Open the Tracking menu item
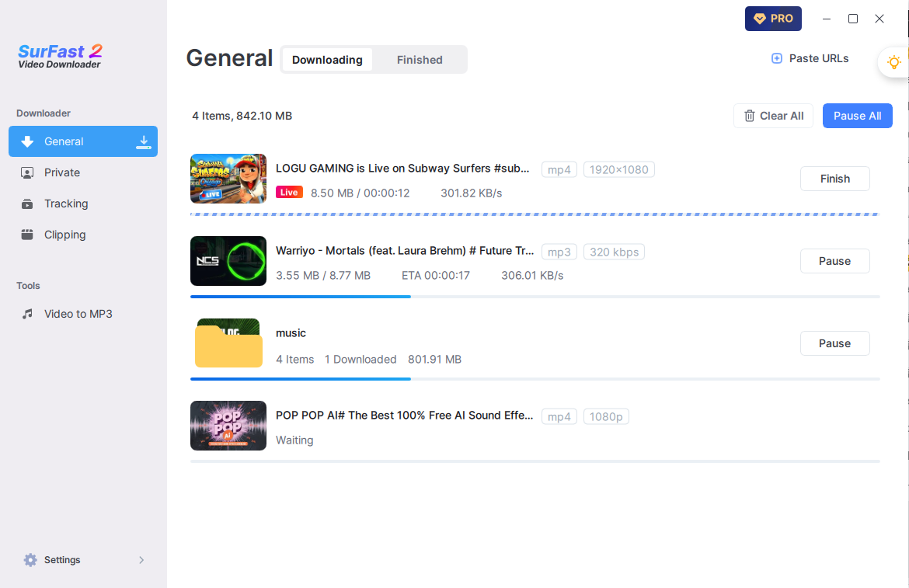Image resolution: width=909 pixels, height=588 pixels. click(83, 204)
